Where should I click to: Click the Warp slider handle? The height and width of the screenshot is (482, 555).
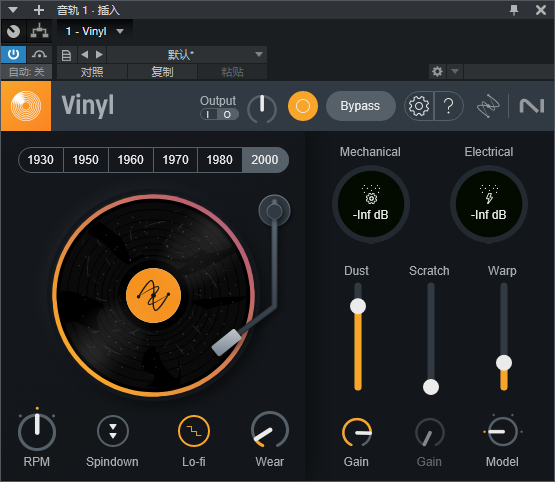coord(504,363)
